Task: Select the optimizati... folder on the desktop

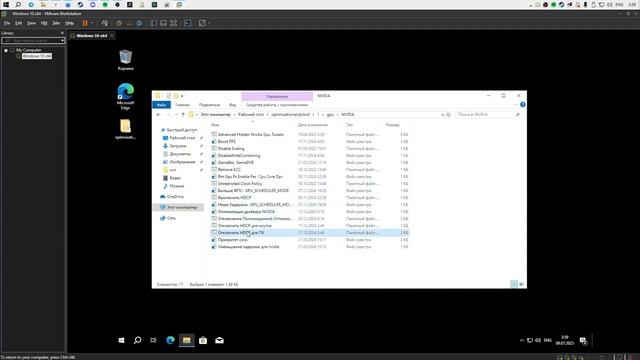Action: click(125, 129)
